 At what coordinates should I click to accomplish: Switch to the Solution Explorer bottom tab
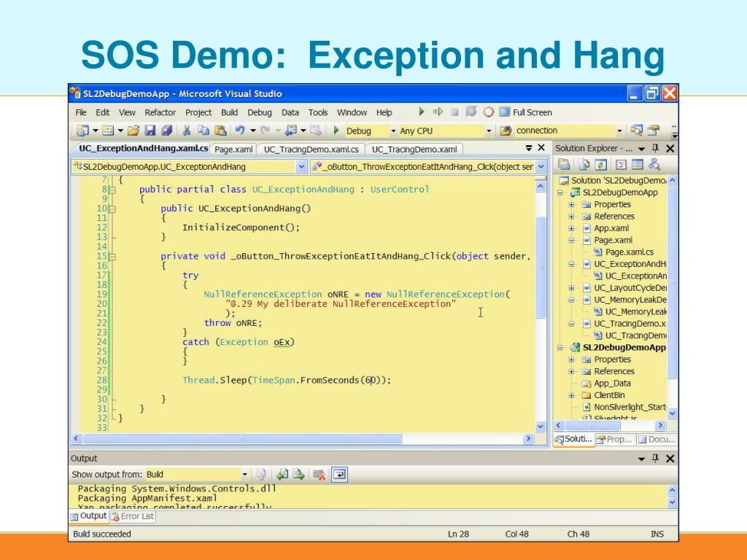pos(573,439)
